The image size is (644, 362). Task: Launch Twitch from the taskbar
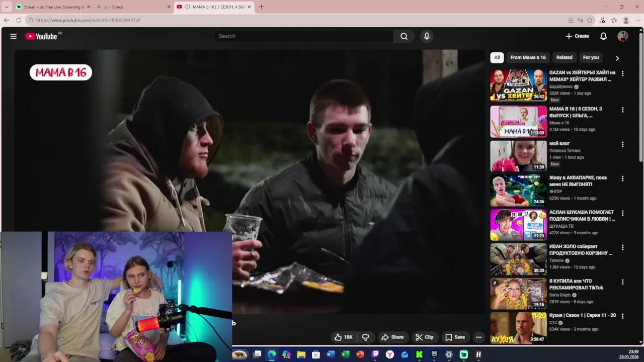click(x=375, y=354)
